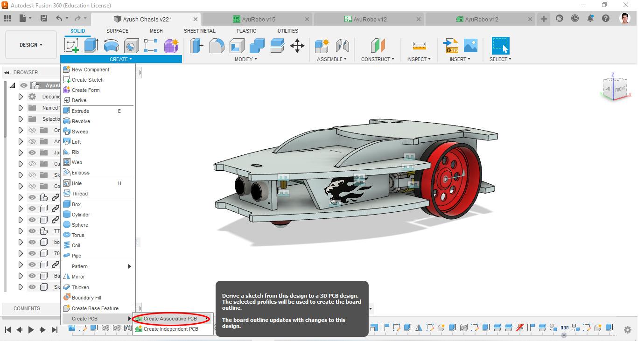The width and height of the screenshot is (644, 341).
Task: Click the Insert SVG icon
Action: coord(451,46)
